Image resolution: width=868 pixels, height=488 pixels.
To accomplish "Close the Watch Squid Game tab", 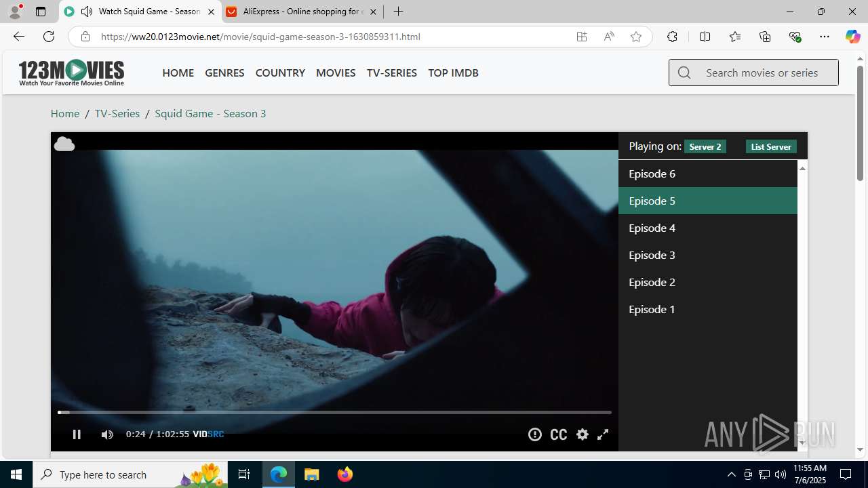I will [211, 12].
